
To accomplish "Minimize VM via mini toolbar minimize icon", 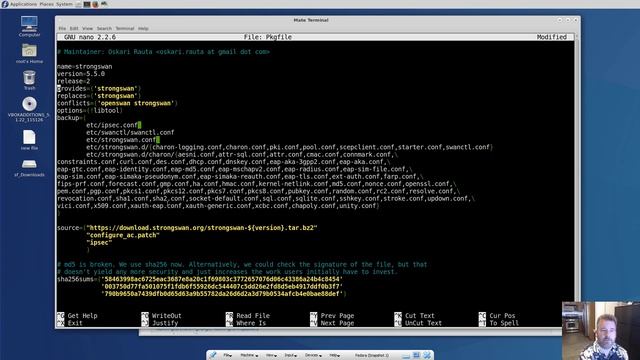I will coord(406,356).
